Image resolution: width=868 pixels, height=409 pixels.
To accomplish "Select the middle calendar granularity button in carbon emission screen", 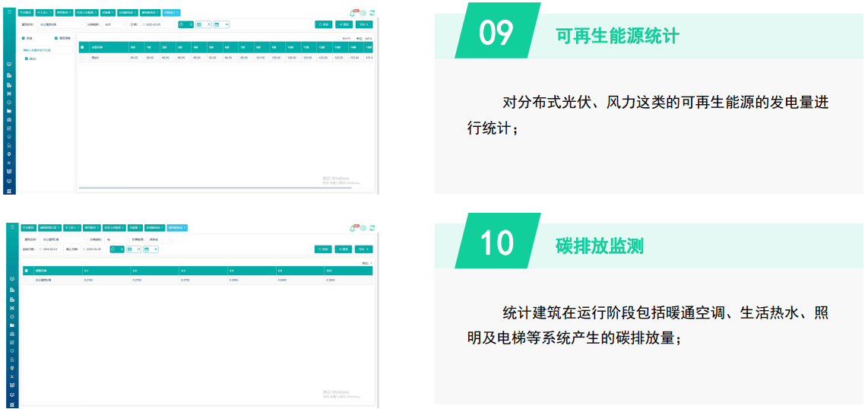I will (134, 249).
